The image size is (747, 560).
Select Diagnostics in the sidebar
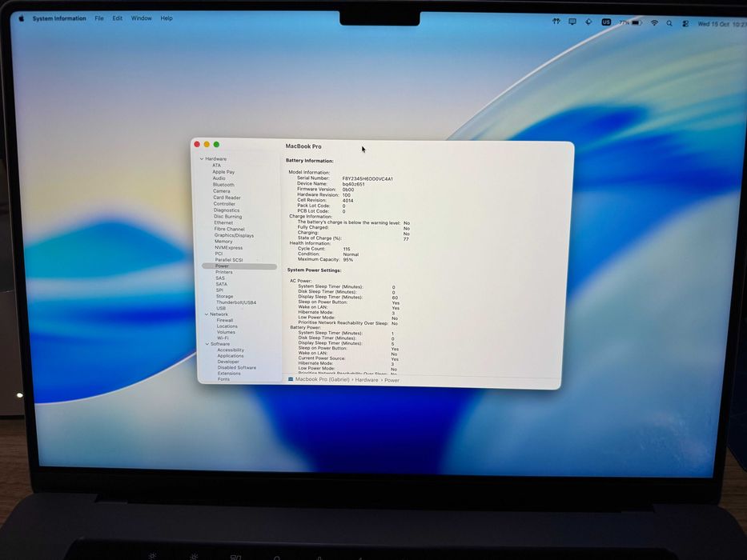click(x=227, y=210)
